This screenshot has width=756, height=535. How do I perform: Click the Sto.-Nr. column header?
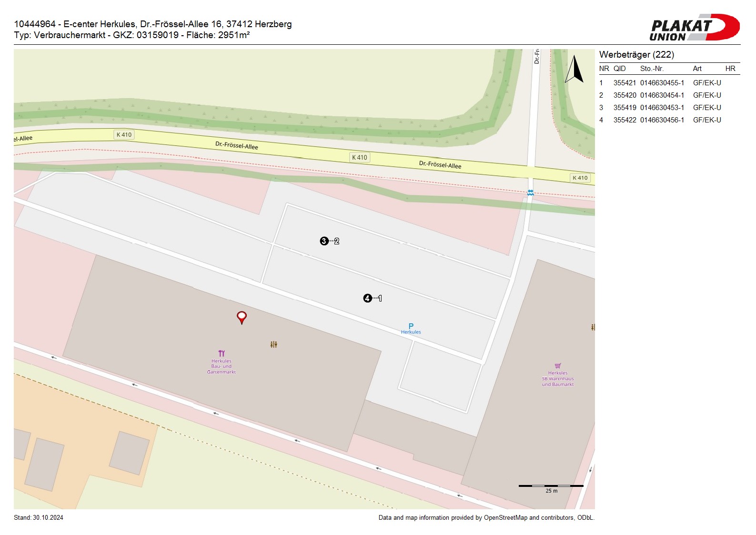coord(651,69)
